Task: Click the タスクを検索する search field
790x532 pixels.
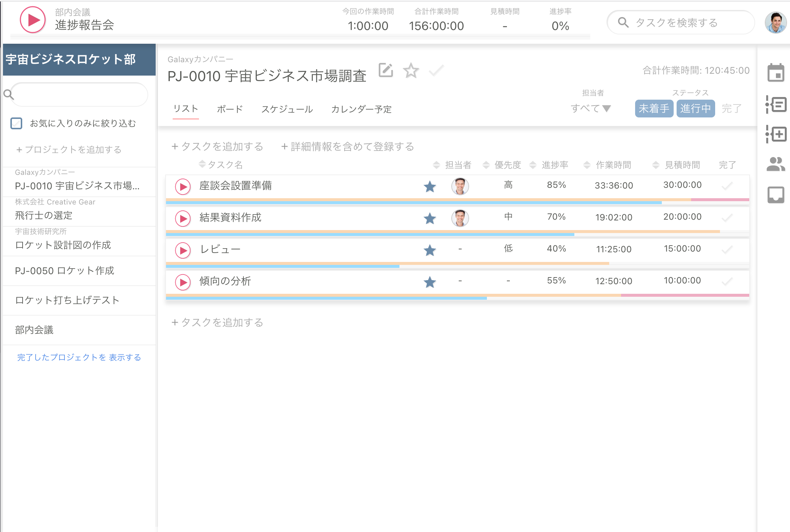Action: (681, 23)
